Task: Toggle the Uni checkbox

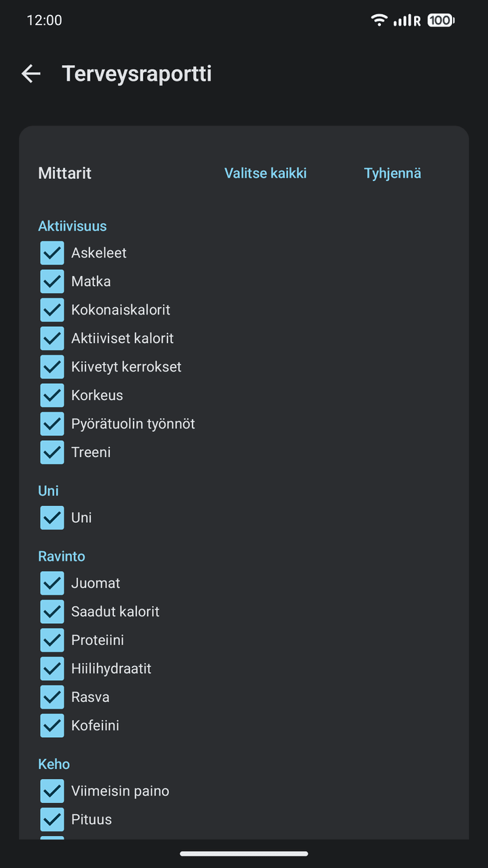Action: pyautogui.click(x=52, y=518)
